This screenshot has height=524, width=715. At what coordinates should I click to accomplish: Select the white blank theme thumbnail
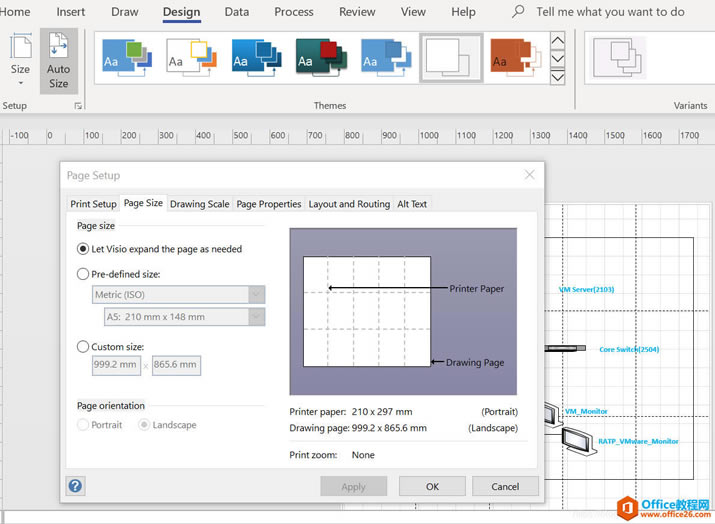(x=451, y=59)
